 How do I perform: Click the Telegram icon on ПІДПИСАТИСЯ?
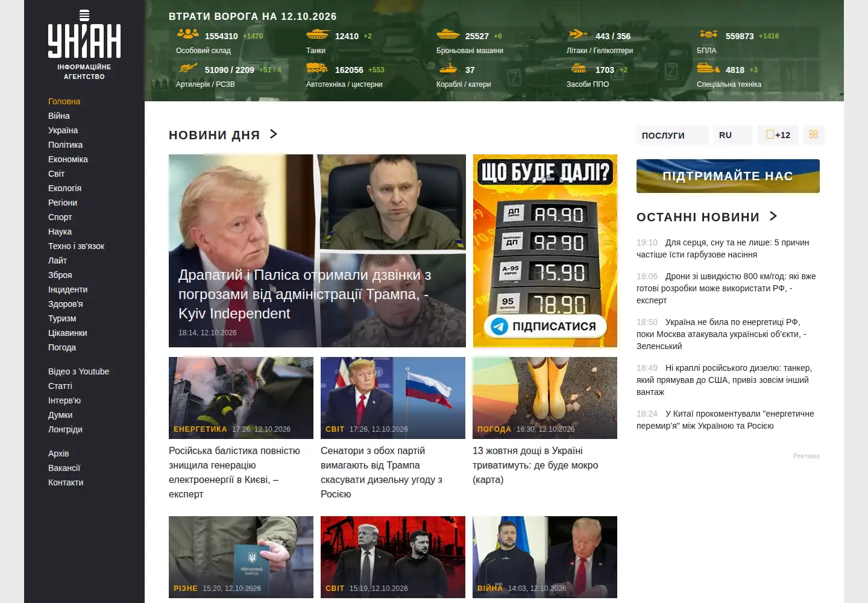[499, 326]
